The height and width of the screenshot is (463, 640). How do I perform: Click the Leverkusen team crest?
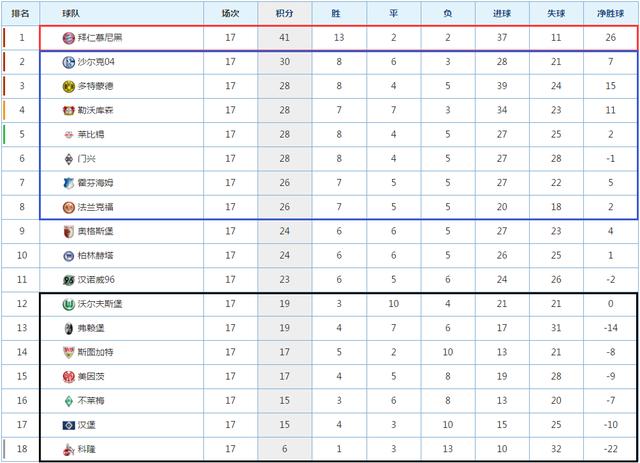pos(69,110)
